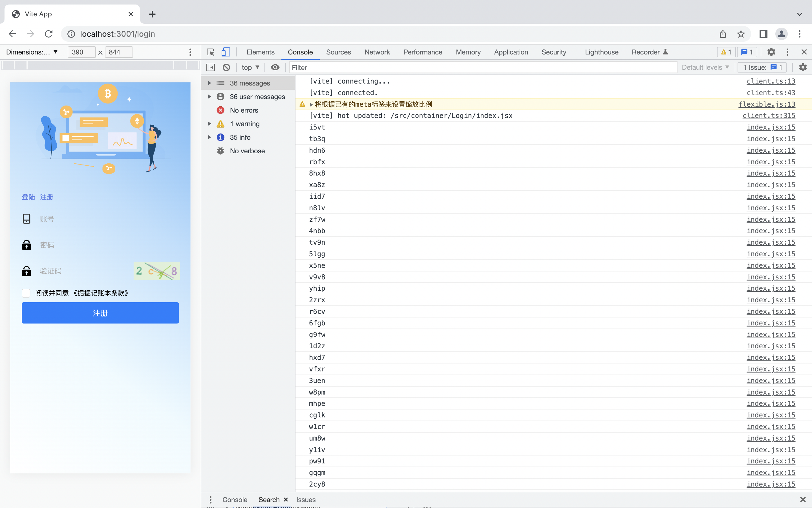Toggle the console sidebar panel icon
812x508 pixels.
click(210, 67)
